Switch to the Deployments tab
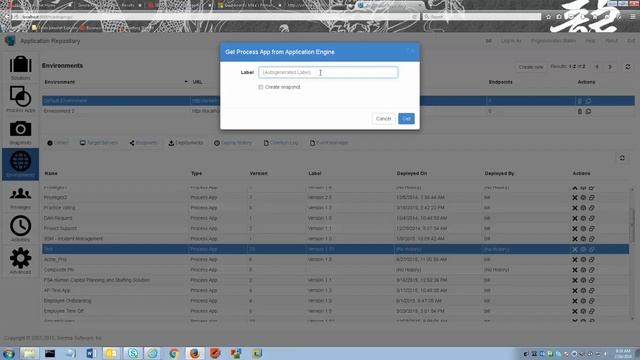This screenshot has width=640, height=360. pyautogui.click(x=186, y=143)
